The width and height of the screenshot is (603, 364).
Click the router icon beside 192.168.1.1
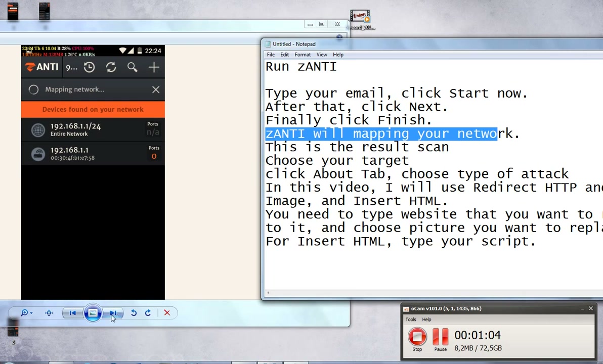pos(38,154)
